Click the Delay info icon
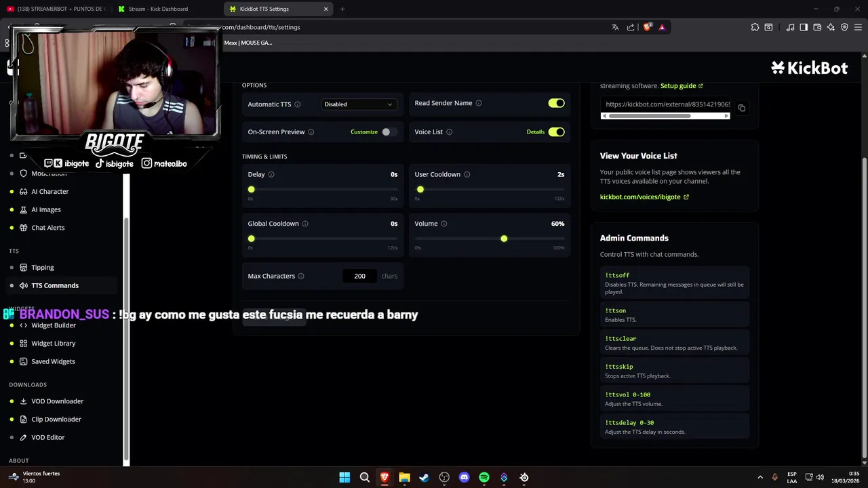Viewport: 868px width, 488px height. pyautogui.click(x=271, y=174)
